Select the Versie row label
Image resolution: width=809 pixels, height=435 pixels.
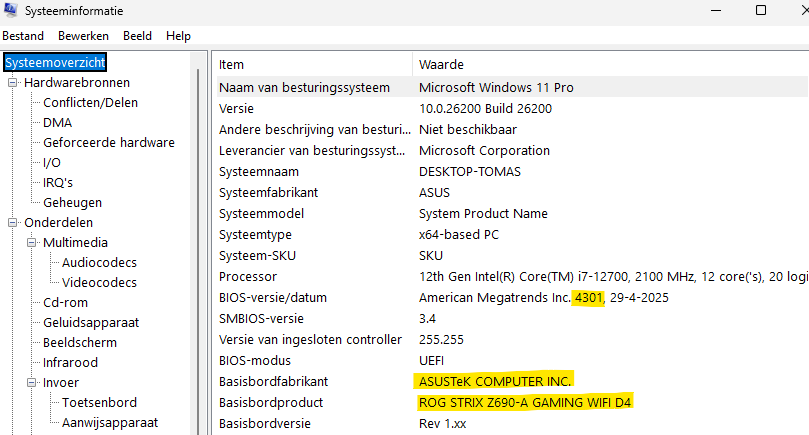[x=236, y=109]
